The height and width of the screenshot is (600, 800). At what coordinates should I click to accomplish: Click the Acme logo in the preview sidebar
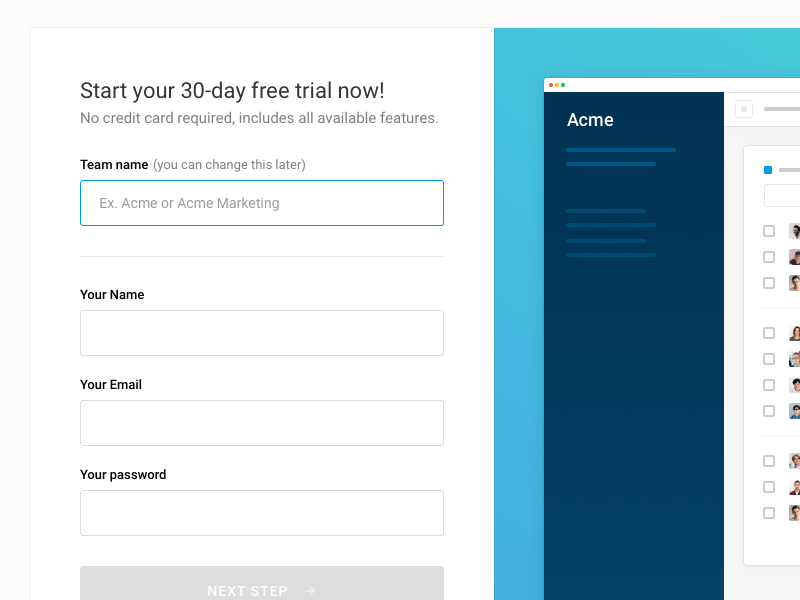(x=590, y=120)
